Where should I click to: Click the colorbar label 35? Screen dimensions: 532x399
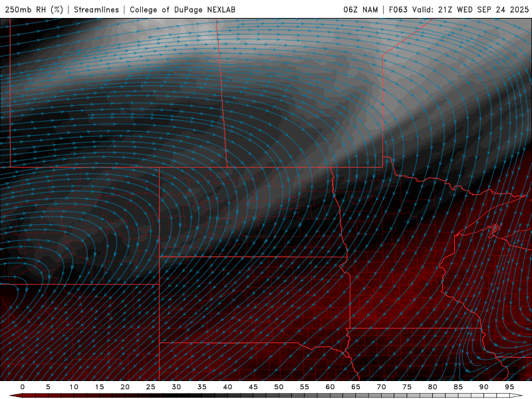point(202,387)
